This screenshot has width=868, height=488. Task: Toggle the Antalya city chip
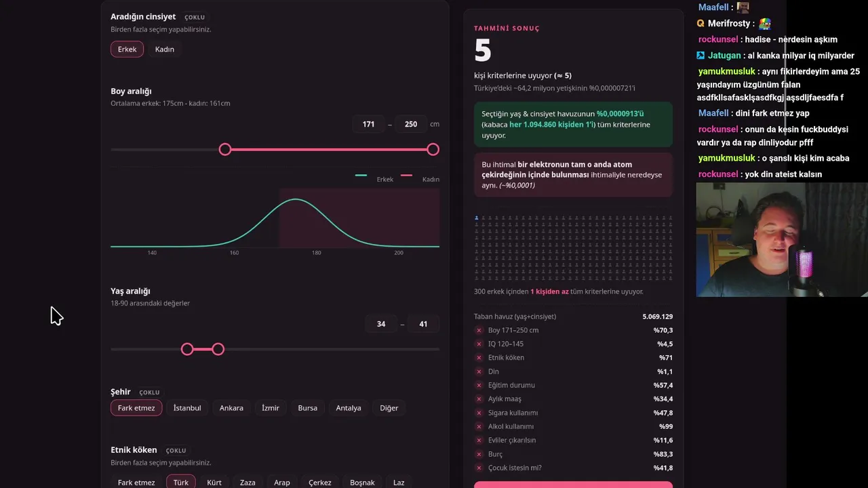click(x=349, y=408)
